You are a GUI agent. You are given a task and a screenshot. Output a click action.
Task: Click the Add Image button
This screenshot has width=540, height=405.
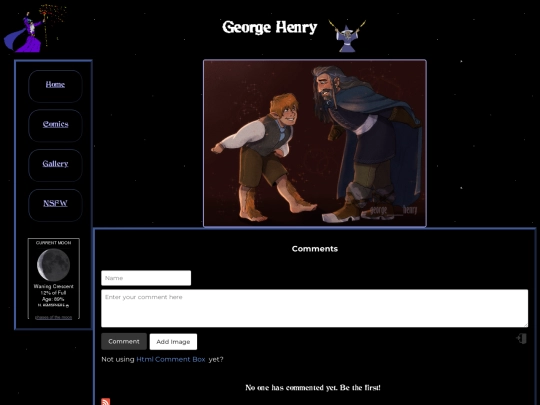click(173, 342)
